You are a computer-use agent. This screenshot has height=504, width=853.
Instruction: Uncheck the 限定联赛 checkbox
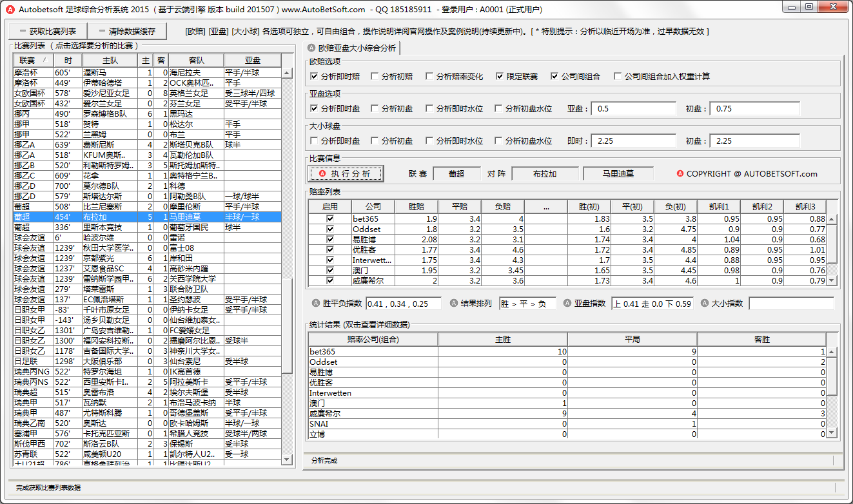500,76
